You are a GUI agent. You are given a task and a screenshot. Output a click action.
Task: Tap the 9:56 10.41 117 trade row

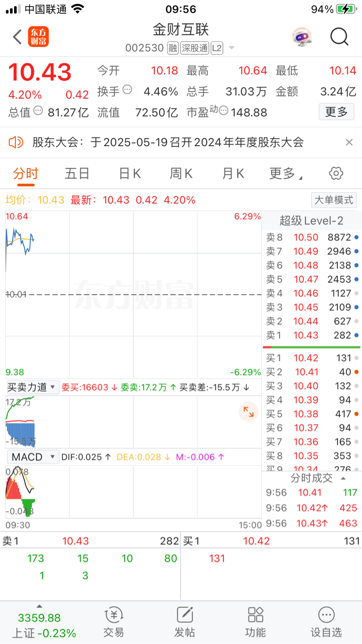(x=312, y=493)
